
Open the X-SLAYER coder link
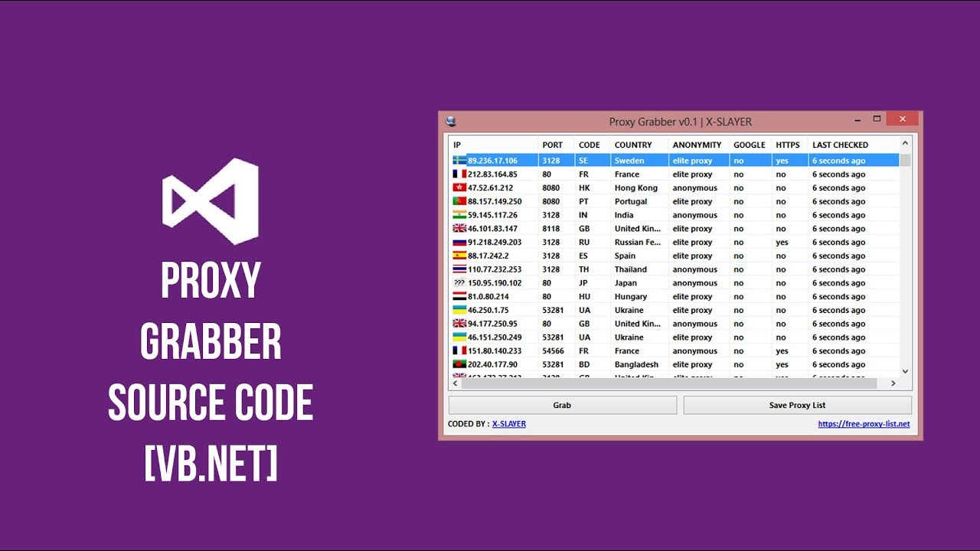click(509, 423)
